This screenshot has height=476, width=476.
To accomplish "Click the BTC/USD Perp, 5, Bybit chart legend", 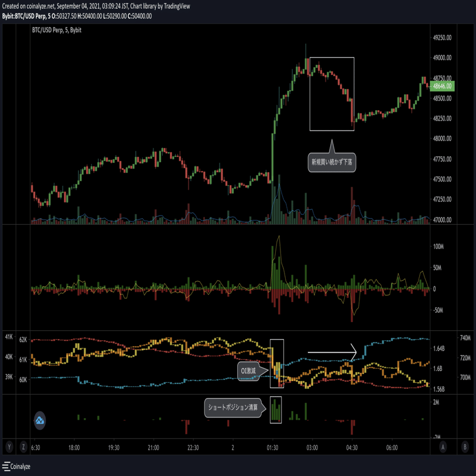I will click(x=57, y=30).
